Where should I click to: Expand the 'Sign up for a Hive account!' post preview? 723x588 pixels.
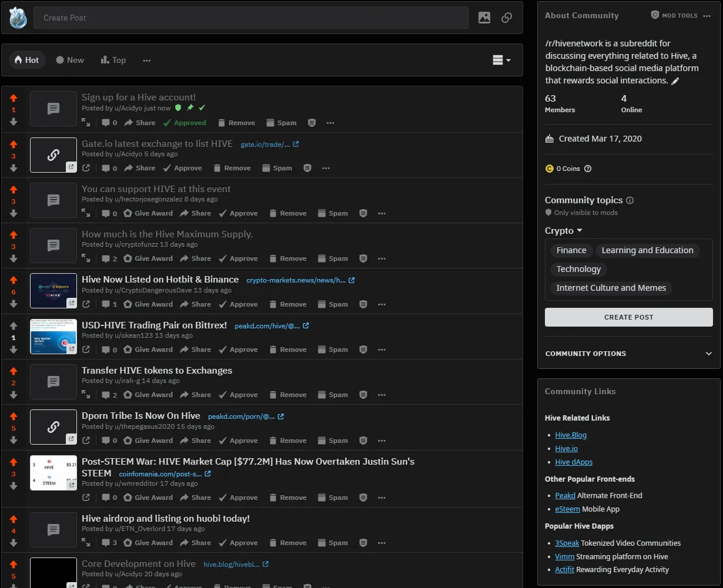click(x=86, y=123)
